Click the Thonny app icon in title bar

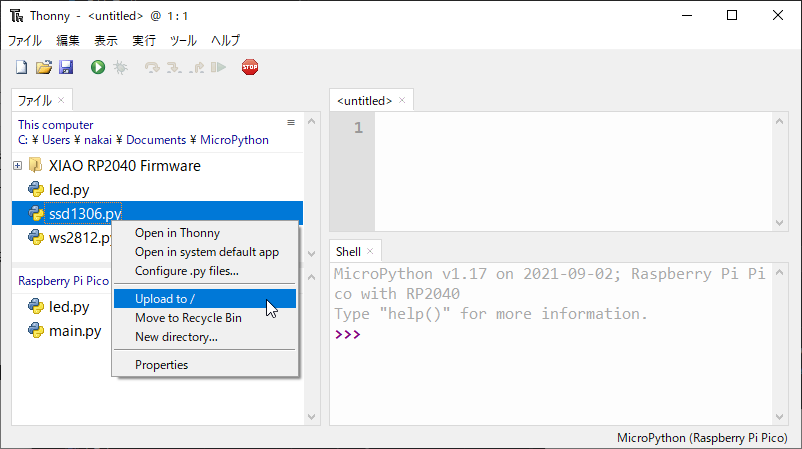(x=16, y=16)
